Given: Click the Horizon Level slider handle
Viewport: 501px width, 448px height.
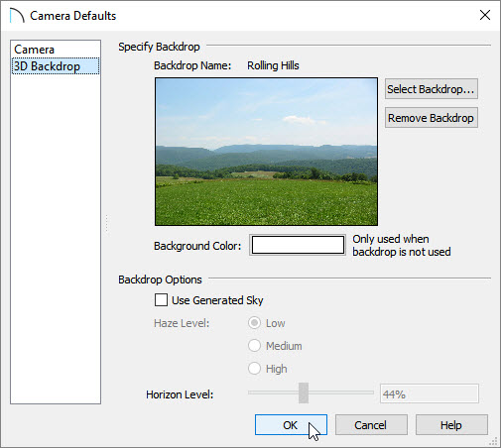Looking at the screenshot, I should click(x=304, y=392).
